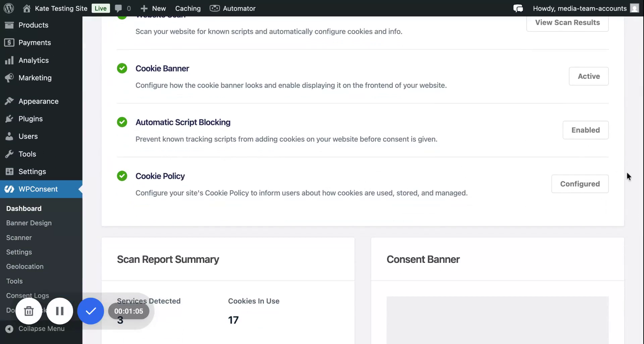The width and height of the screenshot is (644, 344).
Task: Select the Analytics bar-chart icon in sidebar
Action: 10,60
